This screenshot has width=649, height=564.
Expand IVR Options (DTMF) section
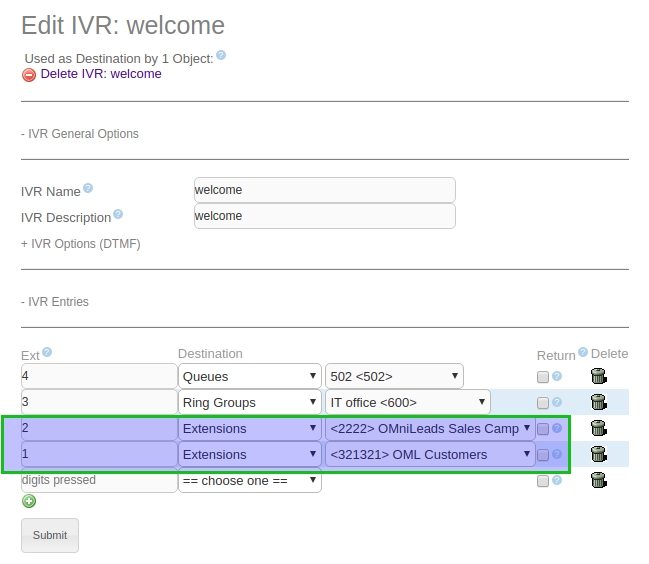(80, 244)
